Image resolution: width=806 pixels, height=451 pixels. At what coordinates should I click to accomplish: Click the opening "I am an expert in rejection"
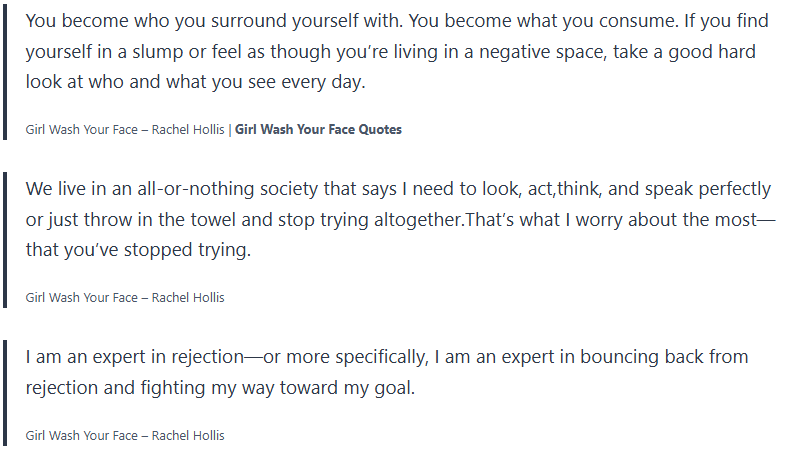coord(133,358)
